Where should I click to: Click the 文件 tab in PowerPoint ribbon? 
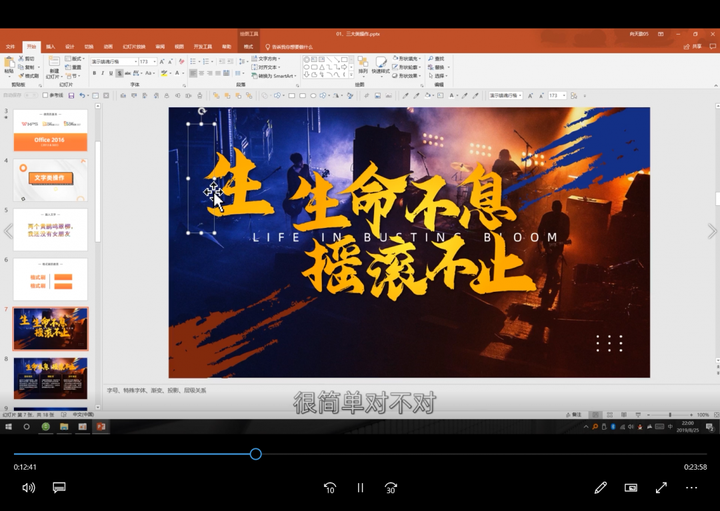coord(10,47)
